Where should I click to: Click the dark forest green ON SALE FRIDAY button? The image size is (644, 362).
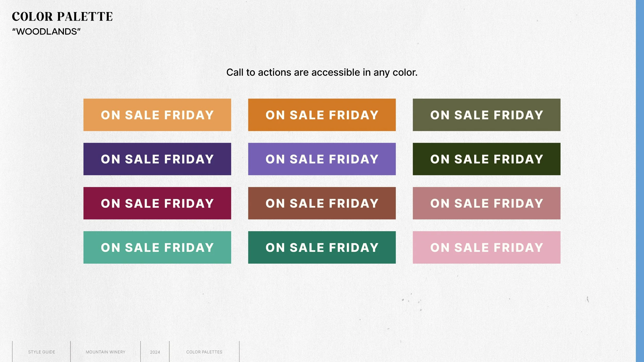point(486,159)
